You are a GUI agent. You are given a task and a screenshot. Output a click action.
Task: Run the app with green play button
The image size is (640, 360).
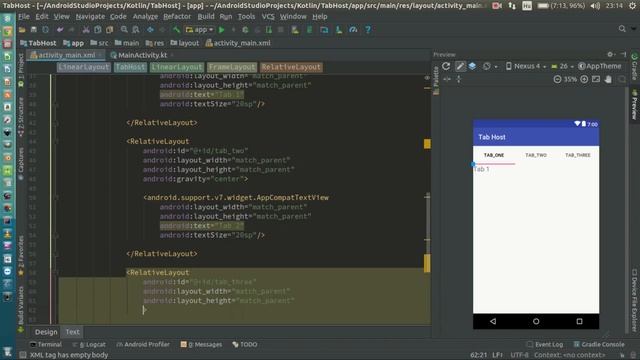point(222,30)
